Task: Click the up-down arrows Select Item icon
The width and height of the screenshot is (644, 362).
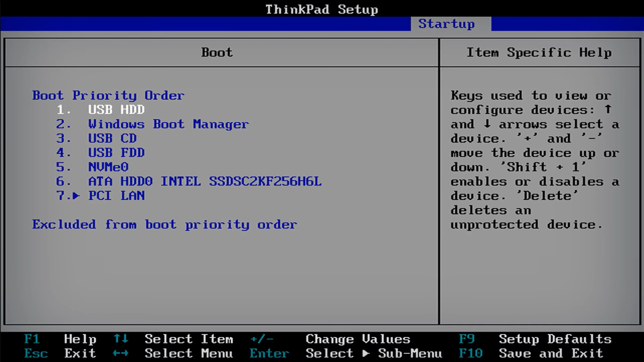Action: click(x=120, y=339)
